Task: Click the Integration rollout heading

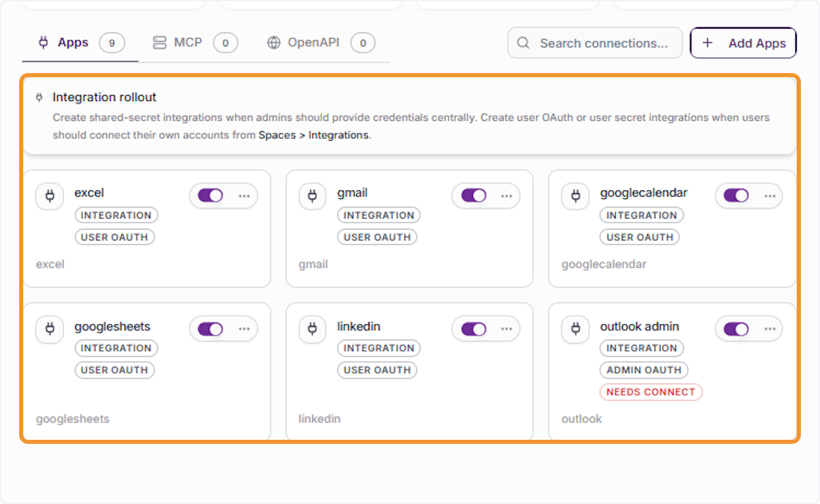Action: click(x=105, y=98)
